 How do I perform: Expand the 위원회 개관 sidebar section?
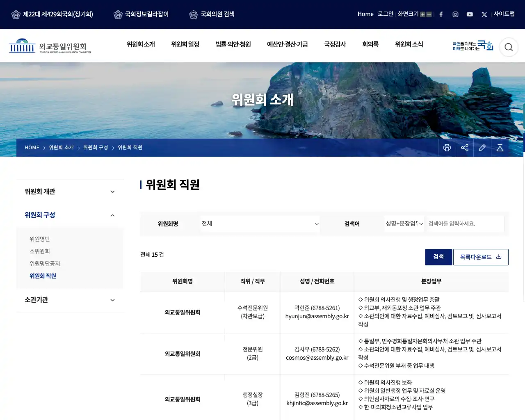pyautogui.click(x=70, y=192)
